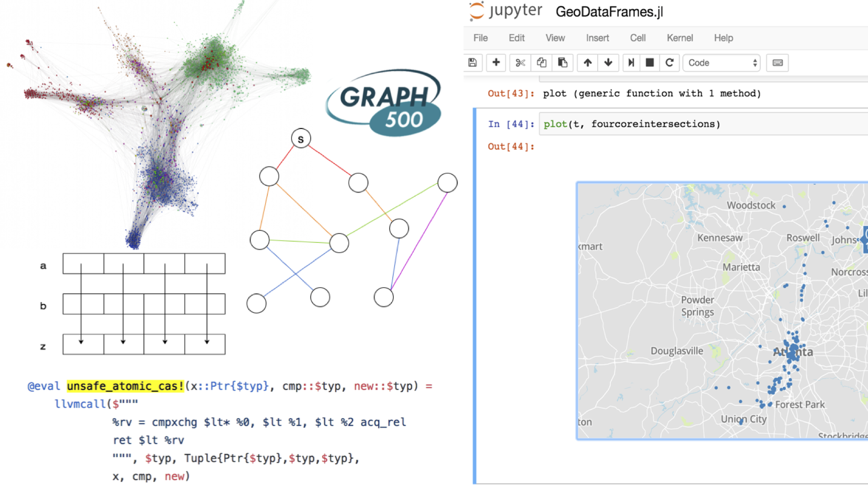Move the cell down with the down arrow
Viewport: 868px width, 488px height.
[x=608, y=63]
